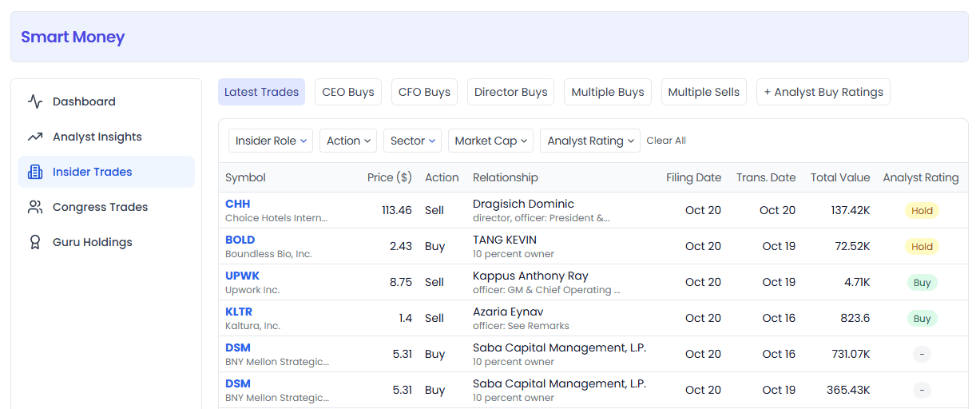Open the Sector filter dropdown
This screenshot has width=980, height=409.
(x=412, y=141)
